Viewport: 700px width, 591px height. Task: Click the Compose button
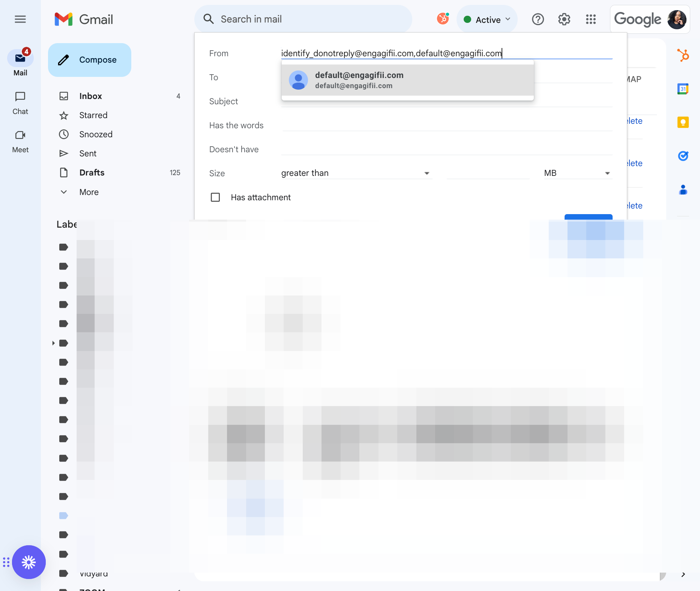[x=90, y=60]
